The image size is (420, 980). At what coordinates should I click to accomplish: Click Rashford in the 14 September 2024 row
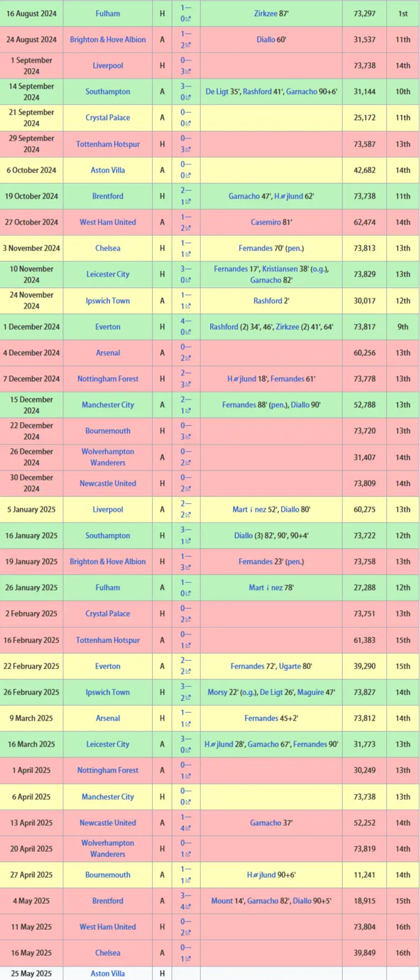click(x=257, y=92)
